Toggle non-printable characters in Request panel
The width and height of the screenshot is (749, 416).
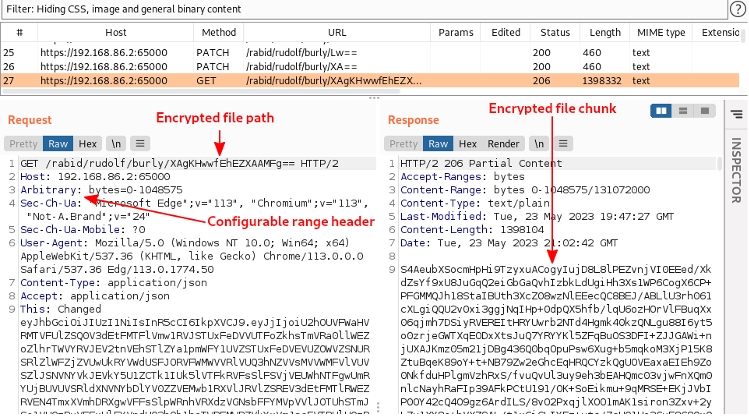click(x=117, y=143)
